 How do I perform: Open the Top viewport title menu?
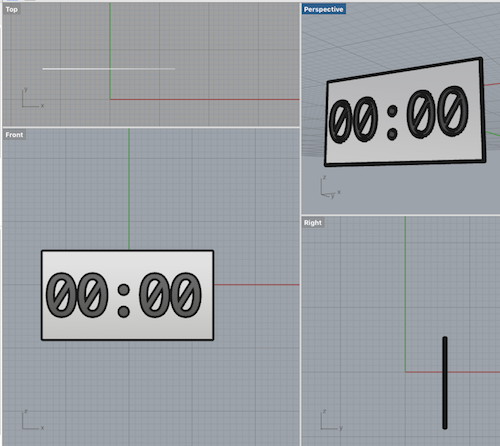click(x=11, y=9)
